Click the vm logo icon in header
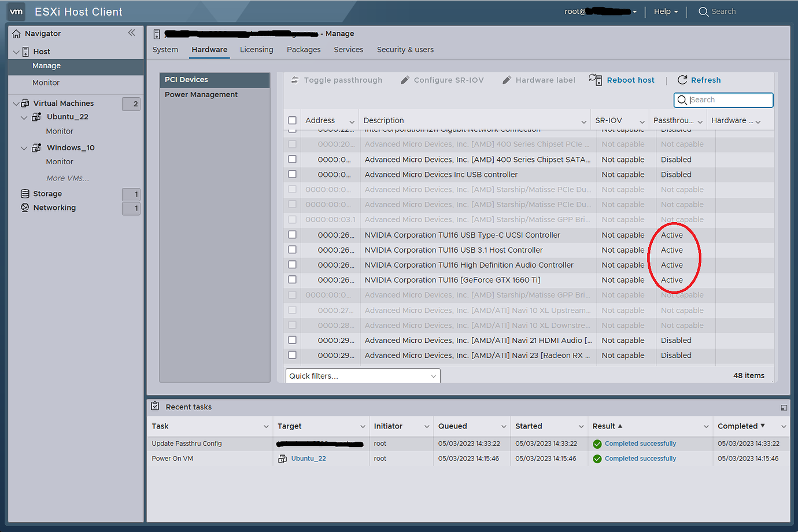This screenshot has width=798, height=532. tap(16, 12)
